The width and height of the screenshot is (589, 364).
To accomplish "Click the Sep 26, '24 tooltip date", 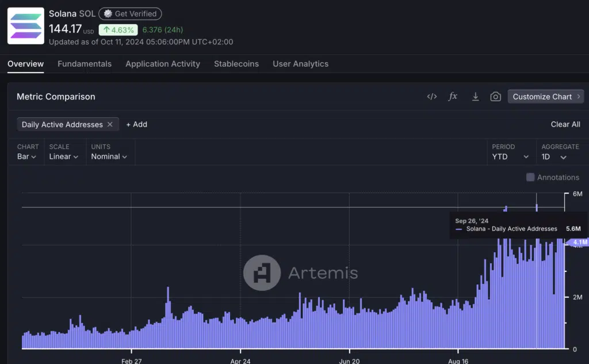I will click(472, 221).
